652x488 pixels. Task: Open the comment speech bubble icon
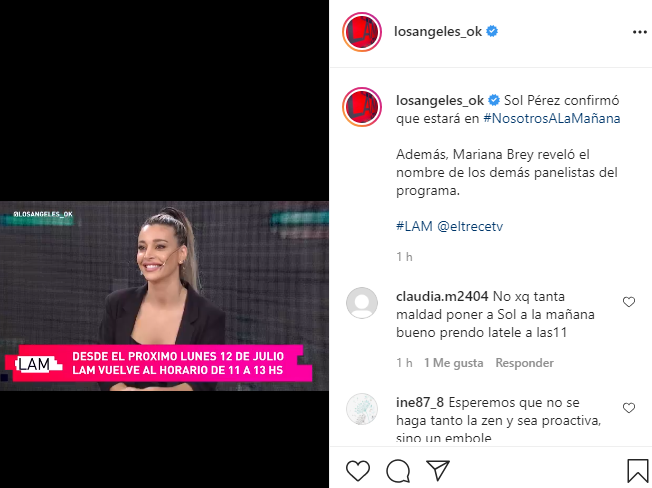pos(398,471)
